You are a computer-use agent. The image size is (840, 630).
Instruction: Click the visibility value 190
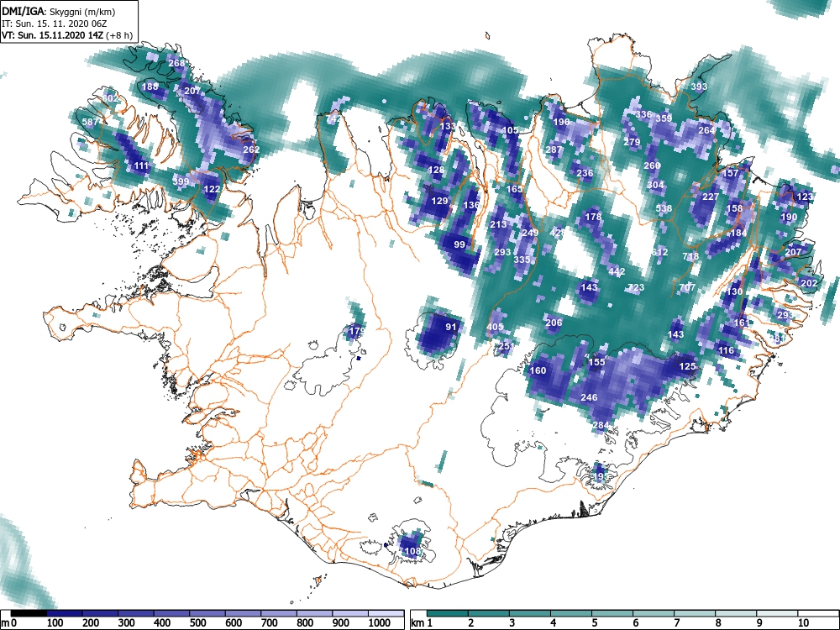click(789, 217)
